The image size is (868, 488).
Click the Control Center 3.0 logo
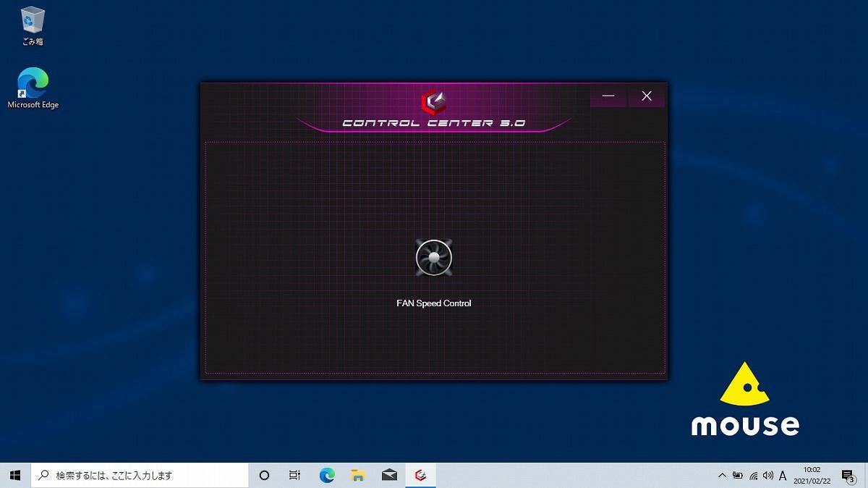pyautogui.click(x=434, y=102)
